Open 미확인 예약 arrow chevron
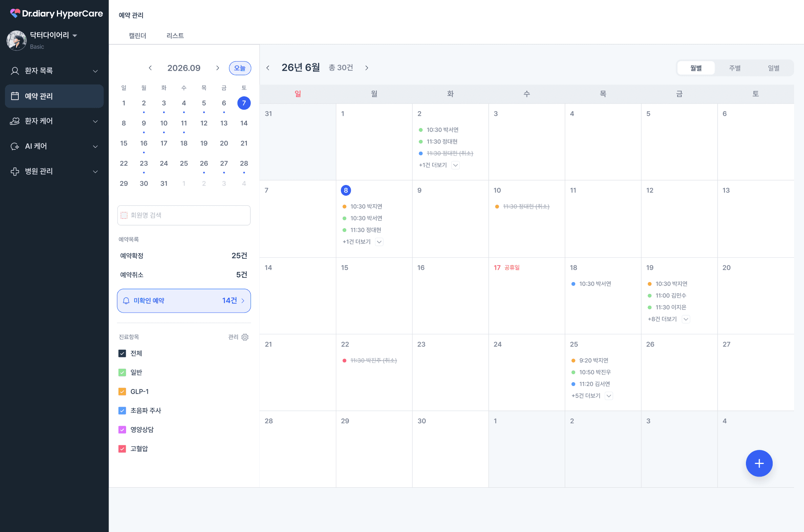Screen dimensions: 804x532 (x=243, y=301)
